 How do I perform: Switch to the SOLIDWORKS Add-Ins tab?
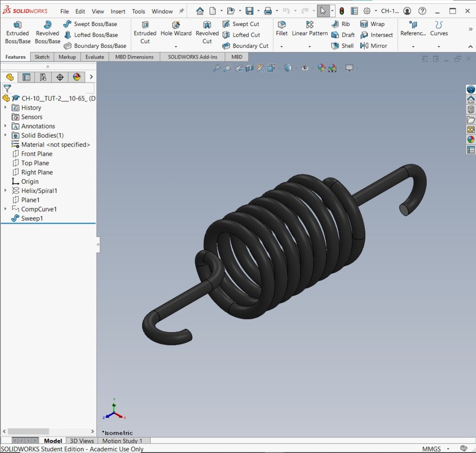point(192,57)
